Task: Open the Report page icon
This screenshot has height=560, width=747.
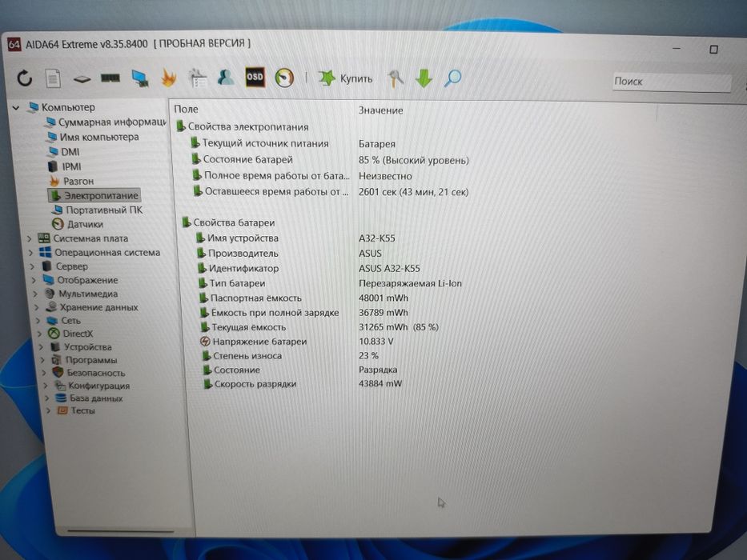Action: (x=53, y=78)
